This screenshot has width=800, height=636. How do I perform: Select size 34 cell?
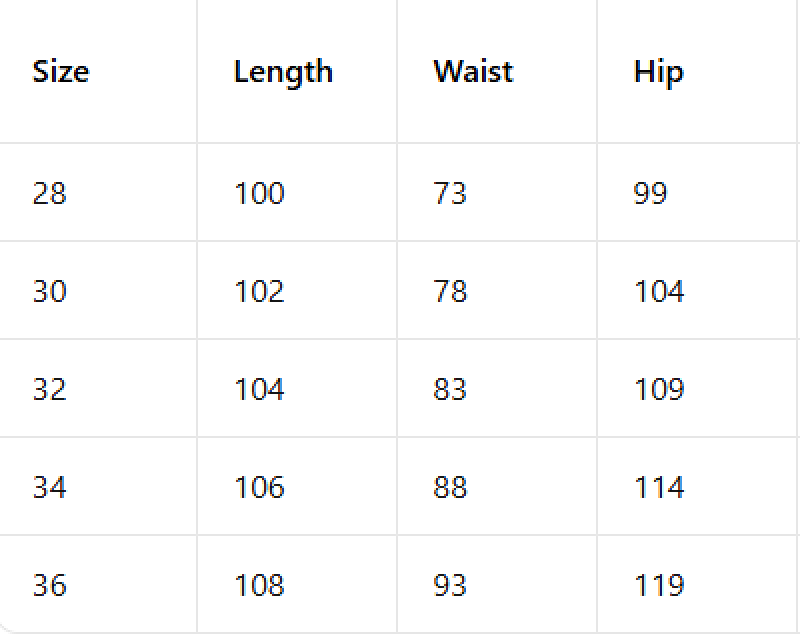(x=49, y=487)
